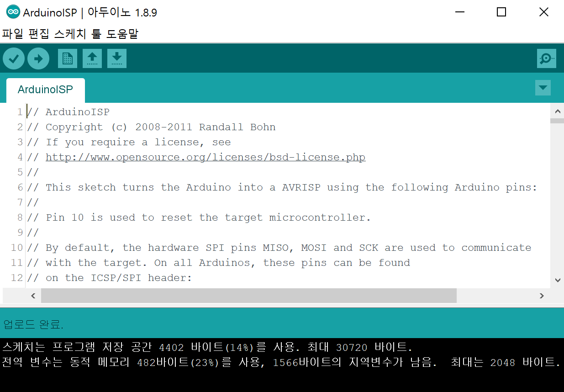
Task: Click the Verify checkmark button
Action: pos(14,58)
